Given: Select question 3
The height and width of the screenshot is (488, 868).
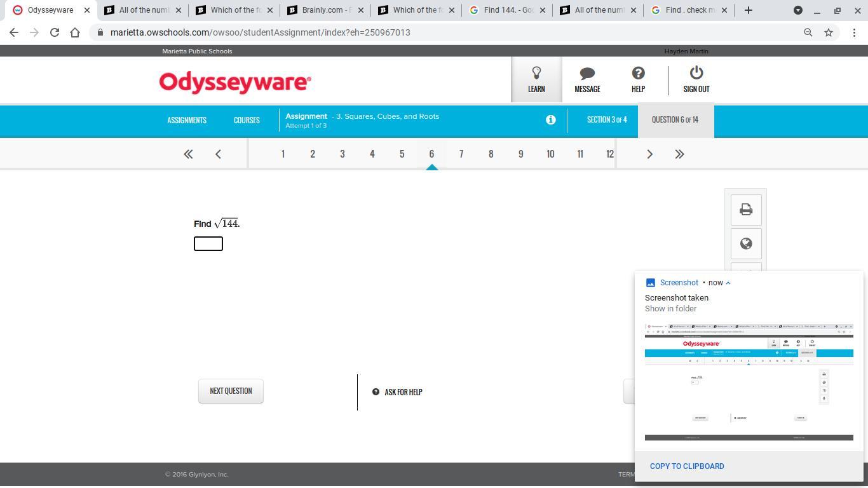Looking at the screenshot, I should point(342,154).
